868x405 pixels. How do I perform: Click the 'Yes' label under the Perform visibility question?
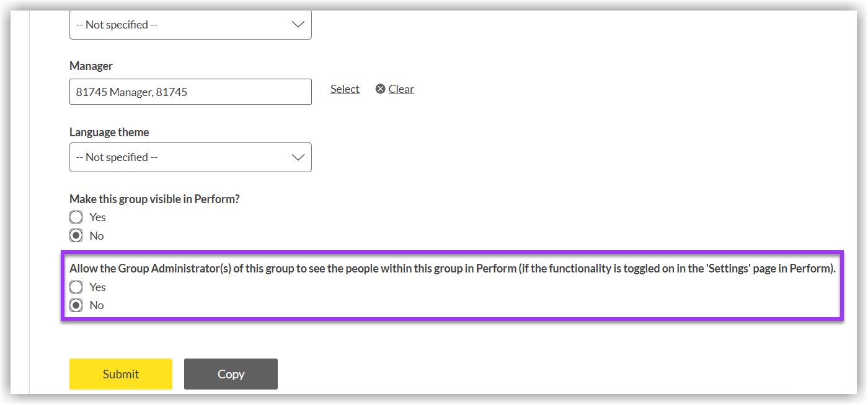[97, 217]
